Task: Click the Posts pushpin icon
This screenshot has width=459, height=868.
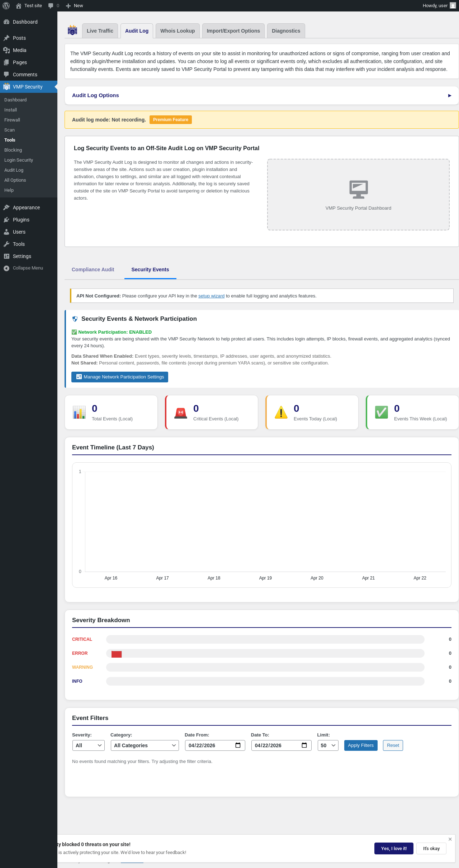Action: (6, 38)
